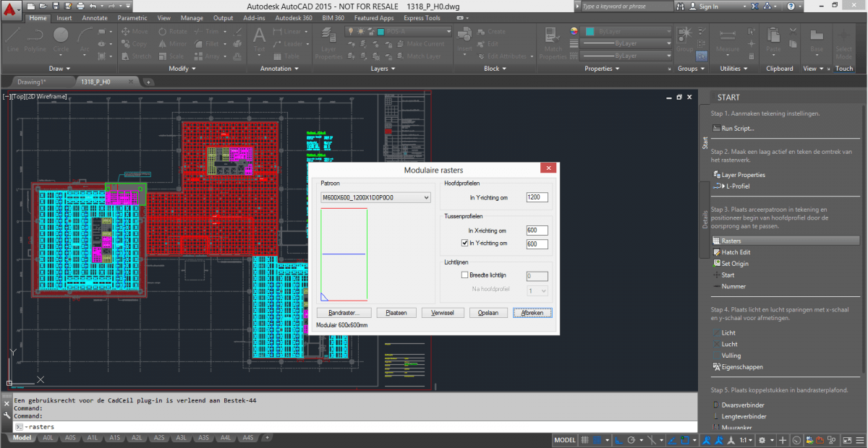Select the Text annotation tool

pyautogui.click(x=259, y=40)
